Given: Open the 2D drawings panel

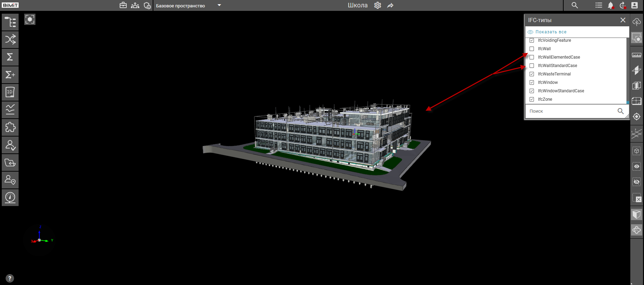Looking at the screenshot, I should click(10, 92).
